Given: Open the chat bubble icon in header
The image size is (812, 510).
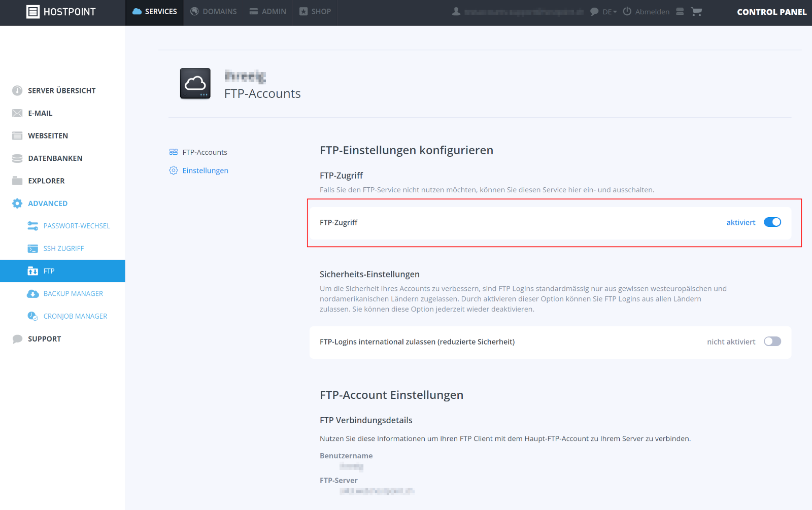Looking at the screenshot, I should 594,12.
